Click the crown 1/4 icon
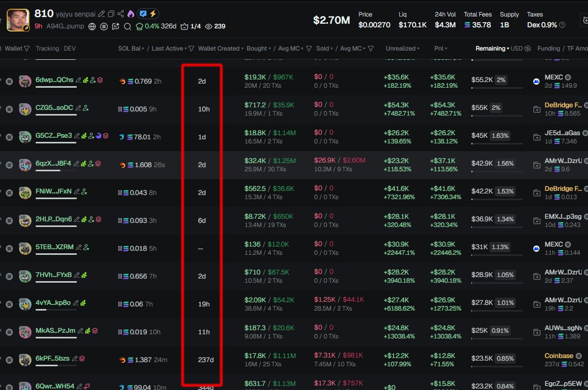 [x=184, y=26]
